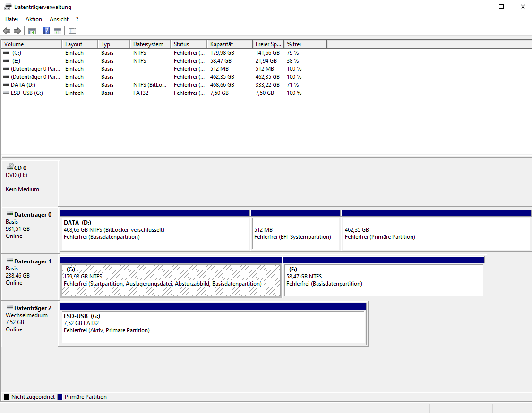Click the 333,22 GB free space cell
The height and width of the screenshot is (413, 532).
267,85
